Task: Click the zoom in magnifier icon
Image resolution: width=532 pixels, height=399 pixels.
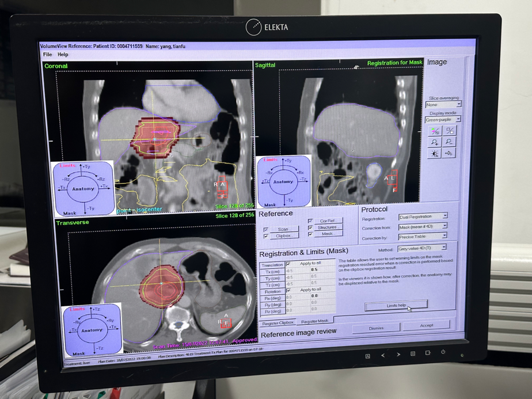Action: pos(435,142)
